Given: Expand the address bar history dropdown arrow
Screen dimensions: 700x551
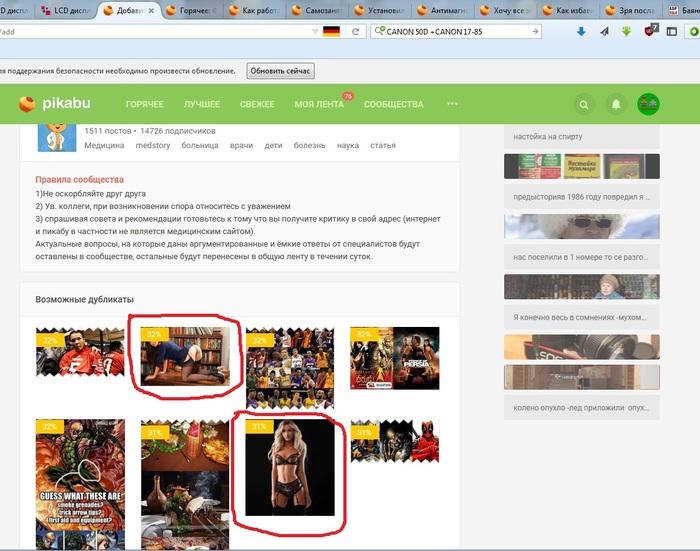Looking at the screenshot, I should 314,32.
